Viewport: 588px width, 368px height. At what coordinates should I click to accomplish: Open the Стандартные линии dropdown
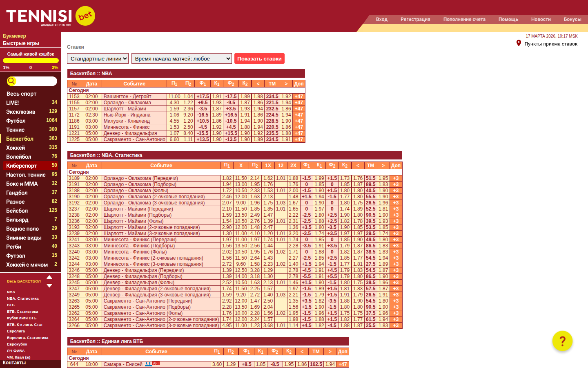(98, 58)
